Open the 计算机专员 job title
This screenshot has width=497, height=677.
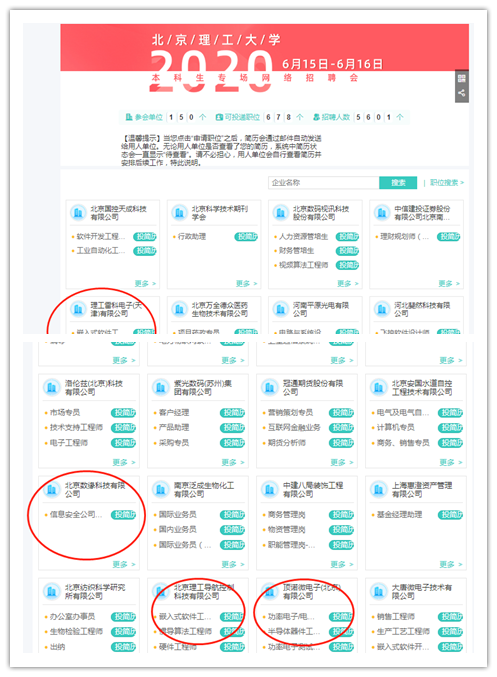[396, 427]
